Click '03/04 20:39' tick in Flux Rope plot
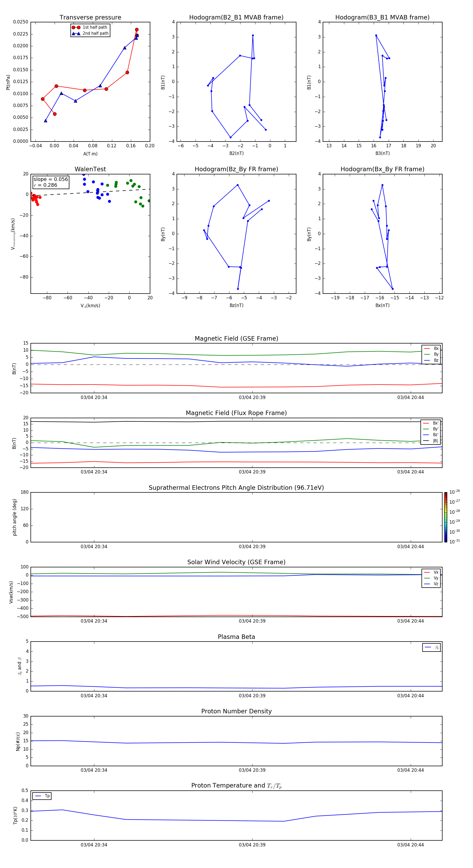473x868 pixels. click(252, 472)
